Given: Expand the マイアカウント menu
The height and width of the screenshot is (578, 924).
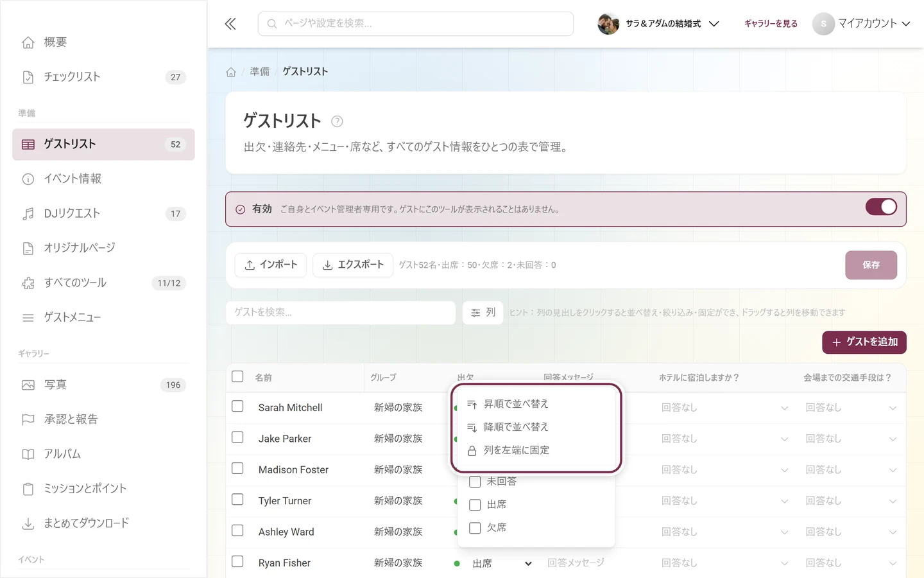Looking at the screenshot, I should click(862, 24).
